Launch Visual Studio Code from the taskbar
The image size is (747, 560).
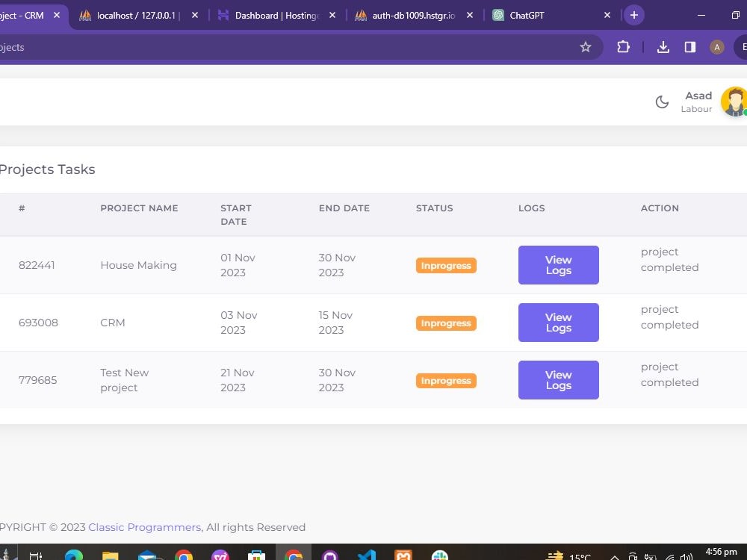point(366,554)
